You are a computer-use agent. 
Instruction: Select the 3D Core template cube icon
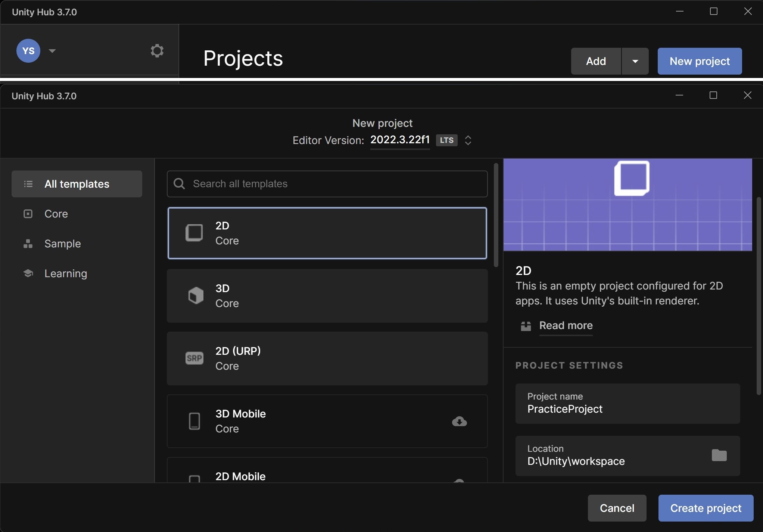click(x=195, y=295)
